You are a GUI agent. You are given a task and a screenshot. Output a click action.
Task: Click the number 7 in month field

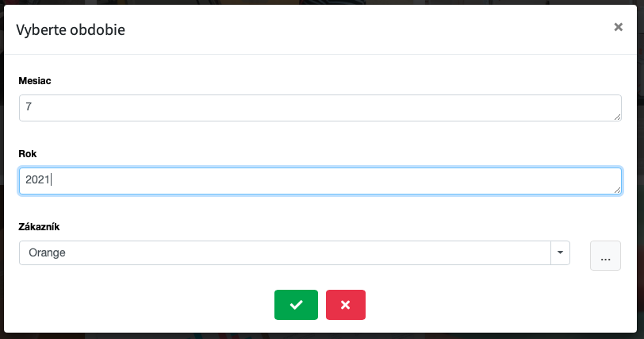(29, 105)
